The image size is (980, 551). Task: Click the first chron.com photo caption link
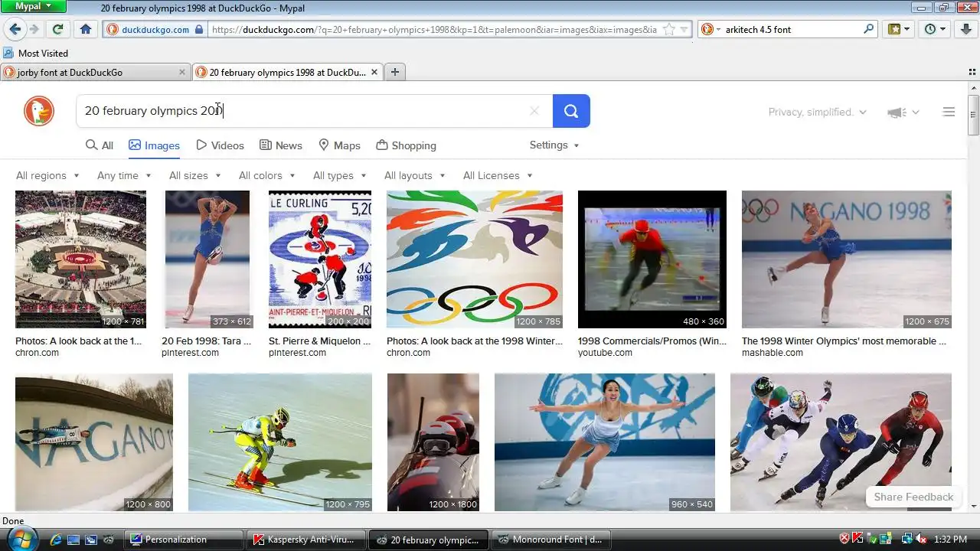click(79, 341)
